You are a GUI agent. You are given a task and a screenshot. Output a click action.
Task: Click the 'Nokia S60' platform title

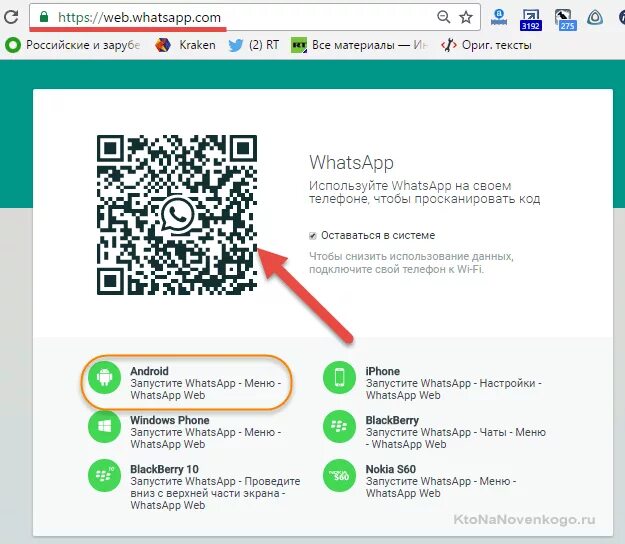(391, 469)
